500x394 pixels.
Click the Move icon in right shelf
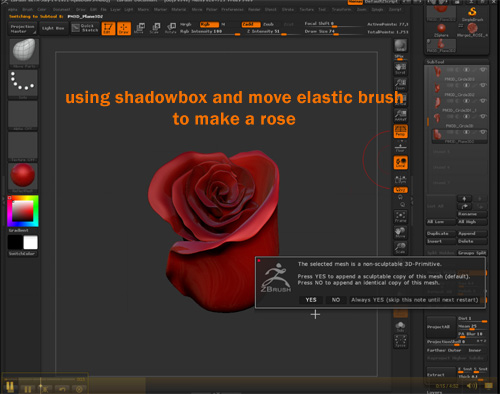pyautogui.click(x=400, y=232)
